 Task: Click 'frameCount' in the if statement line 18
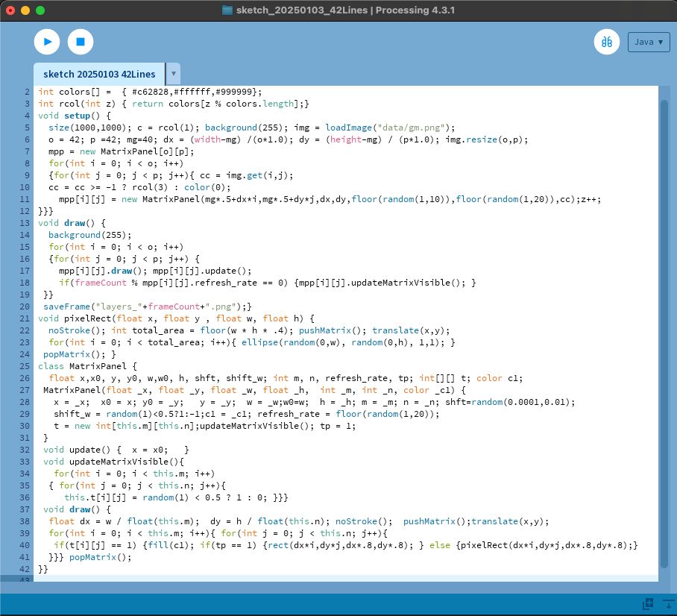pos(101,283)
